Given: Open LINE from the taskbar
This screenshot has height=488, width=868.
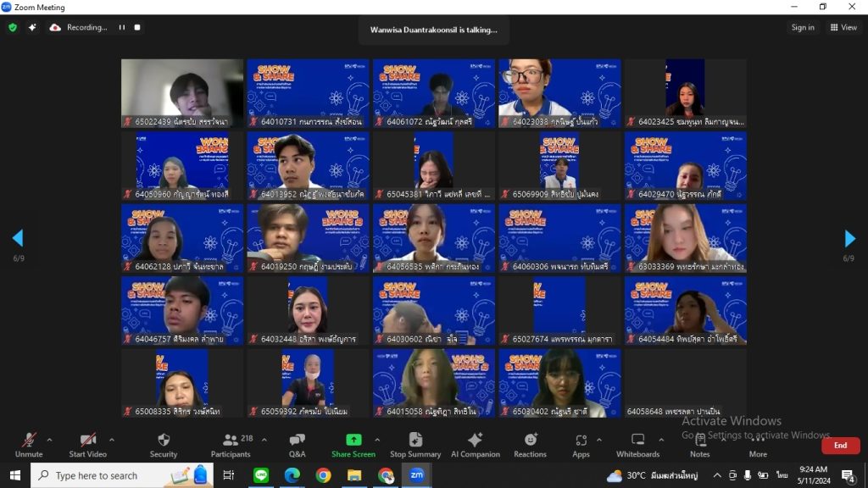Looking at the screenshot, I should click(x=261, y=475).
